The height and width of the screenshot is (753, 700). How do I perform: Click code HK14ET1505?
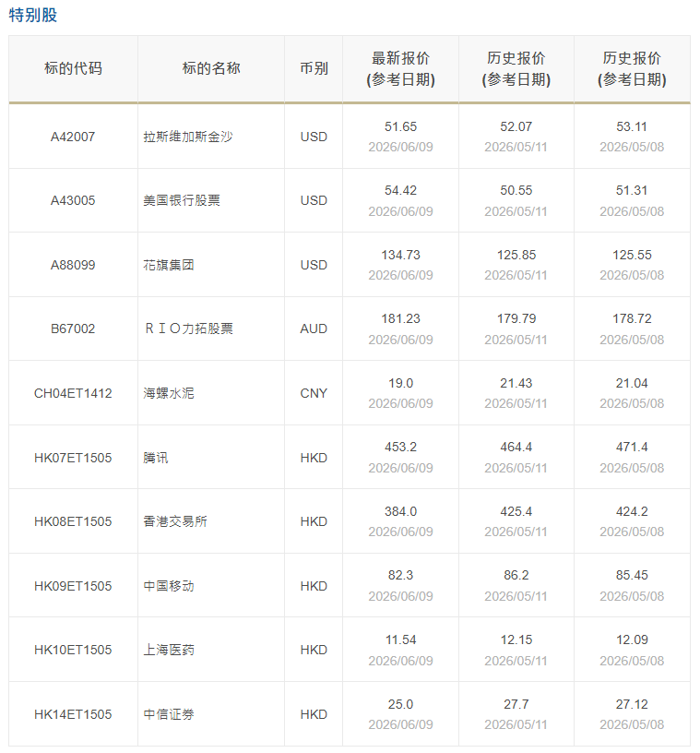73,714
